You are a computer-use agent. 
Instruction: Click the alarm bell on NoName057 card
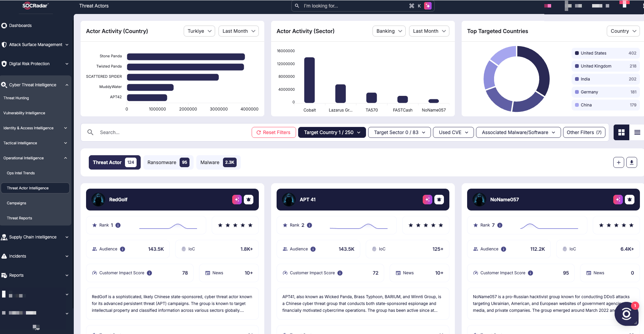point(630,200)
